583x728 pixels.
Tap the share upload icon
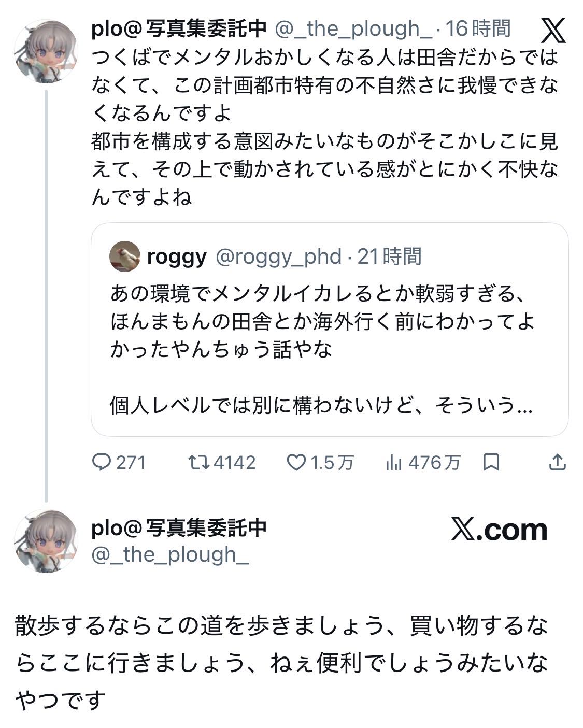[557, 462]
